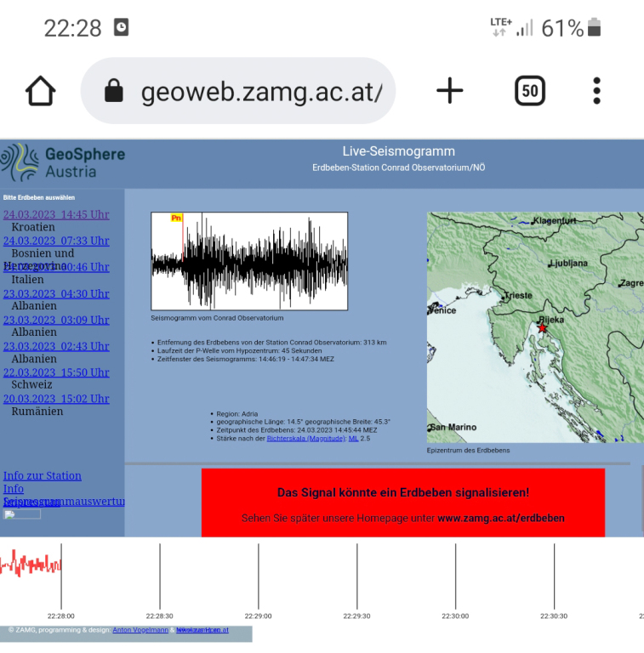Click the GeoSphere Austria logo

[63, 162]
